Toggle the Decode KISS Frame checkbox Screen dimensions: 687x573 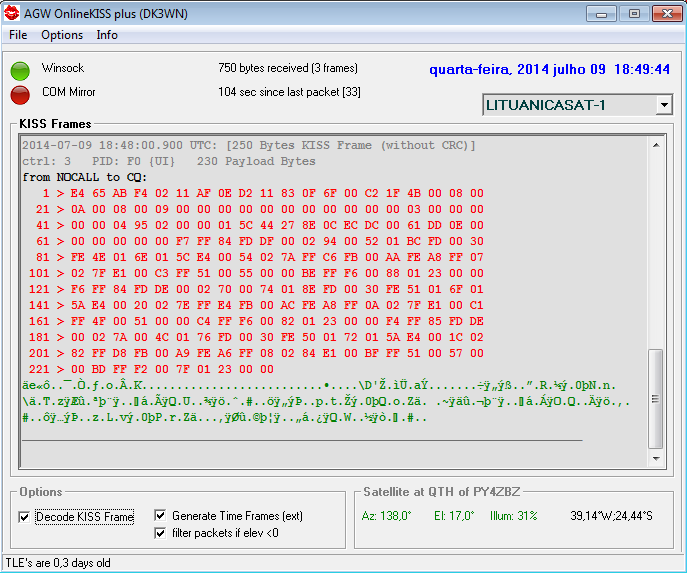(25, 517)
